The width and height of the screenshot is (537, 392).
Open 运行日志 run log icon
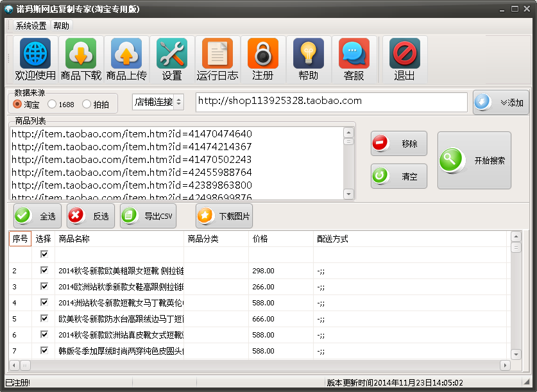[217, 59]
